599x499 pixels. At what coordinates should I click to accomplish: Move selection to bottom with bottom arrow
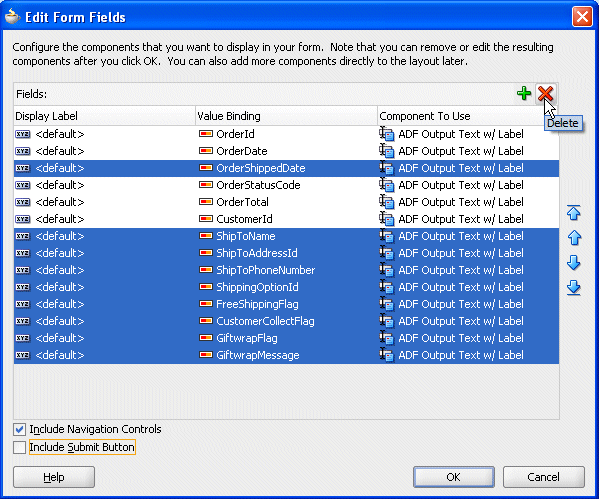pos(573,288)
